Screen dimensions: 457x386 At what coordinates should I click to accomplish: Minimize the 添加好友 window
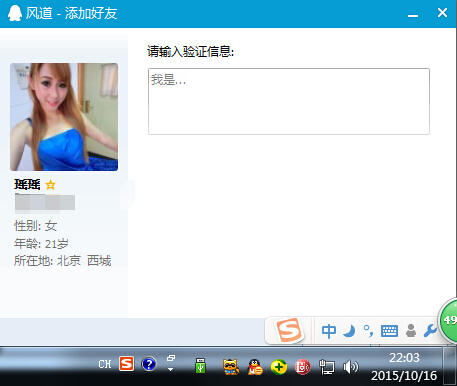(x=413, y=16)
